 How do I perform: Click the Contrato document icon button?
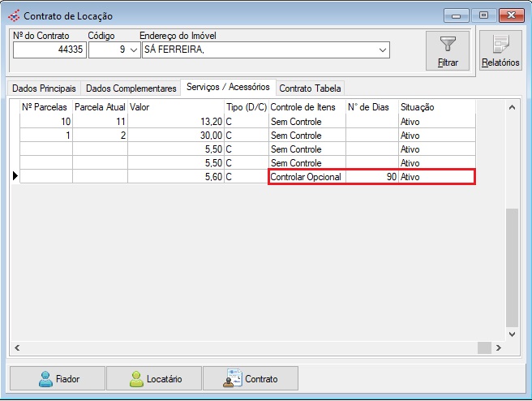[x=251, y=379]
